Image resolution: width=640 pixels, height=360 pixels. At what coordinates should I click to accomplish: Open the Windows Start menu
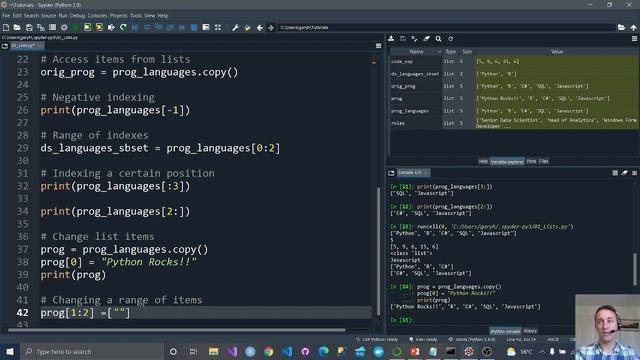(x=10, y=351)
